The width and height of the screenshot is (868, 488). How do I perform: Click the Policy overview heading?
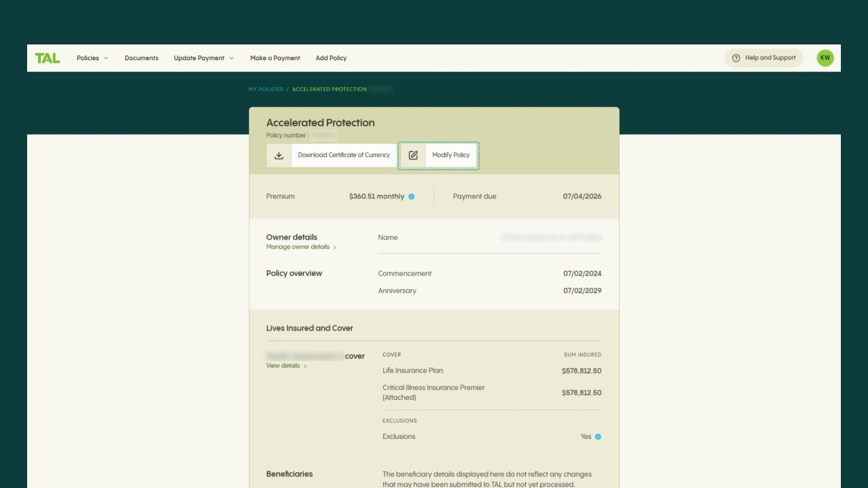click(x=294, y=273)
